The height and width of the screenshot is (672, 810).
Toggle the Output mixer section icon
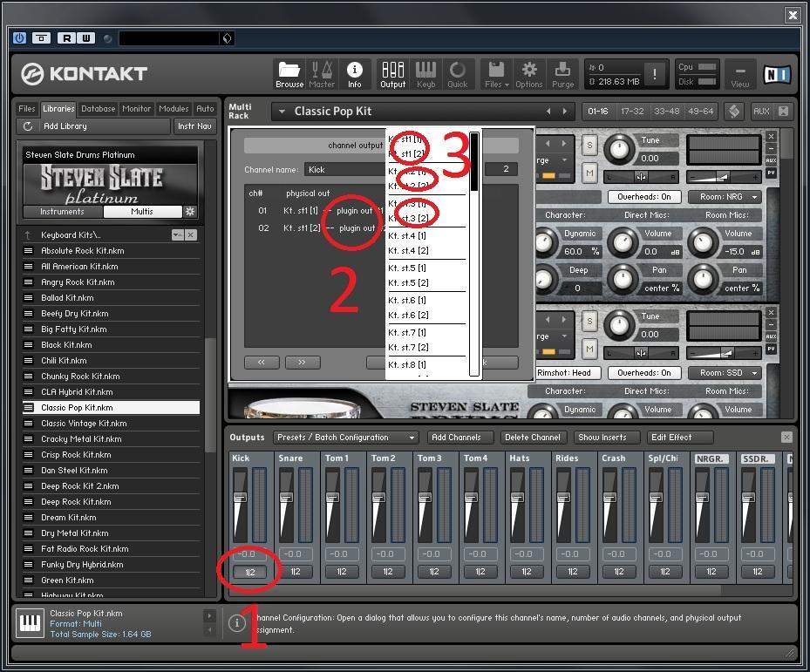tap(392, 74)
